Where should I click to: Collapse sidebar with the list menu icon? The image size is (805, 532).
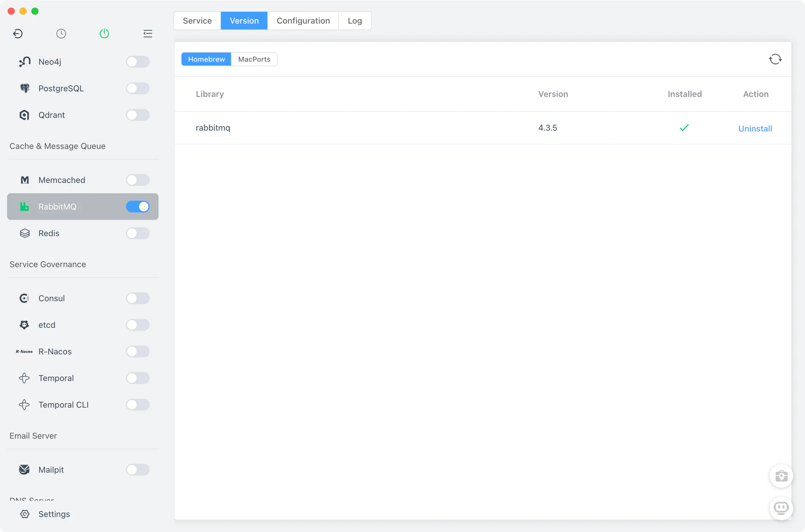[148, 33]
